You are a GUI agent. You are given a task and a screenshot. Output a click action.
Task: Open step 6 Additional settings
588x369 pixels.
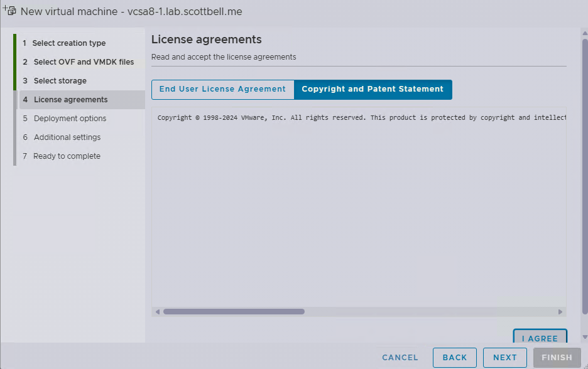pos(67,137)
